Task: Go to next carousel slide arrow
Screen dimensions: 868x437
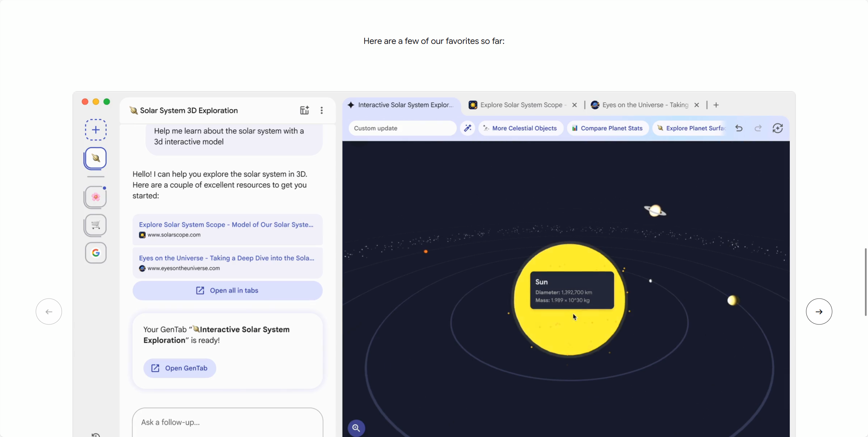Action: click(819, 312)
